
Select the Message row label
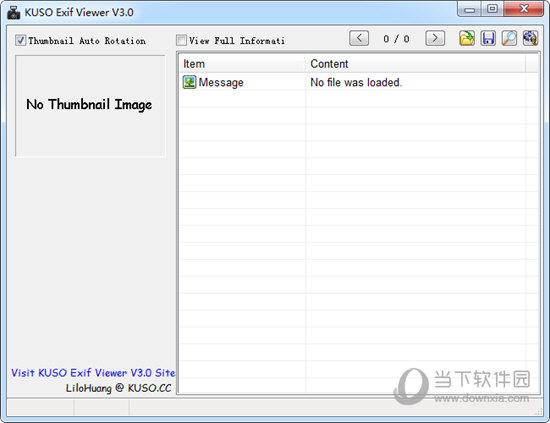click(x=221, y=82)
